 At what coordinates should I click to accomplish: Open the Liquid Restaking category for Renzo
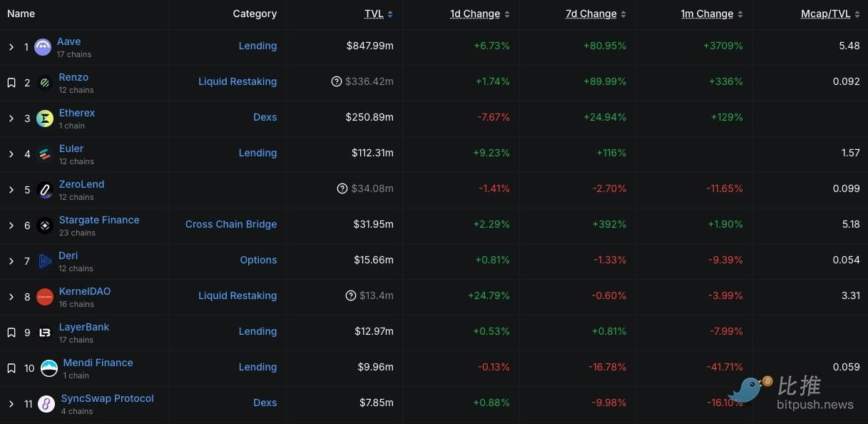pyautogui.click(x=238, y=81)
